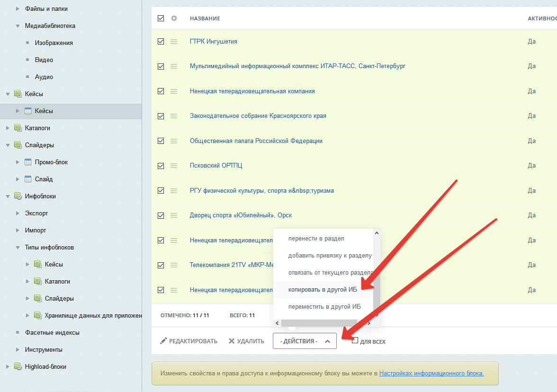The height and width of the screenshot is (392, 557).
Task: Click the Промо-блок table icon in sidebar
Action: pos(28,162)
